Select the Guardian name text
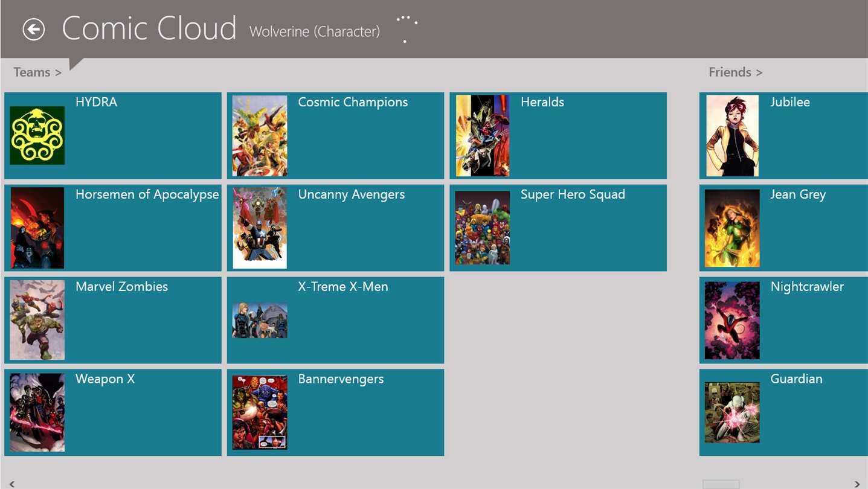Screen dimensions: 868x489 pyautogui.click(x=796, y=379)
